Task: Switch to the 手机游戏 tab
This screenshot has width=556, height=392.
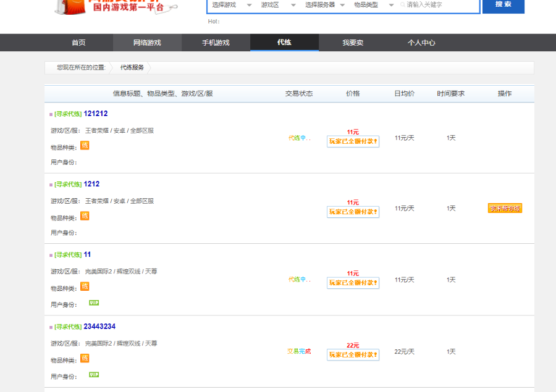Action: (x=216, y=43)
